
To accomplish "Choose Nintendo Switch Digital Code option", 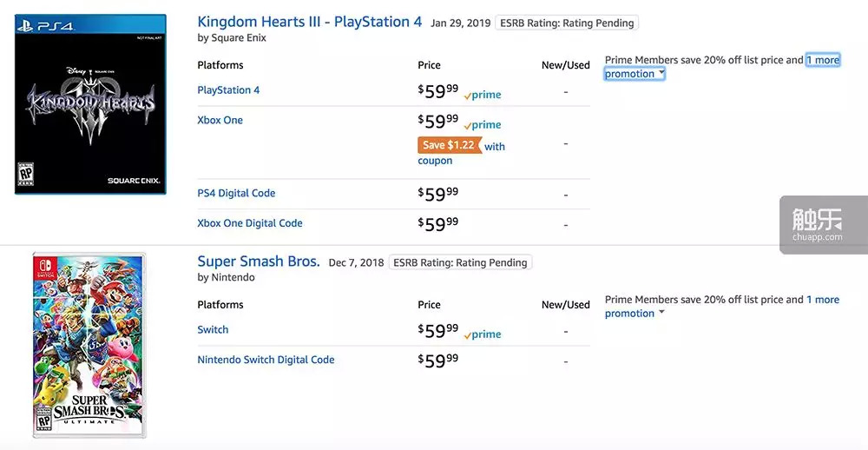I will (x=266, y=360).
